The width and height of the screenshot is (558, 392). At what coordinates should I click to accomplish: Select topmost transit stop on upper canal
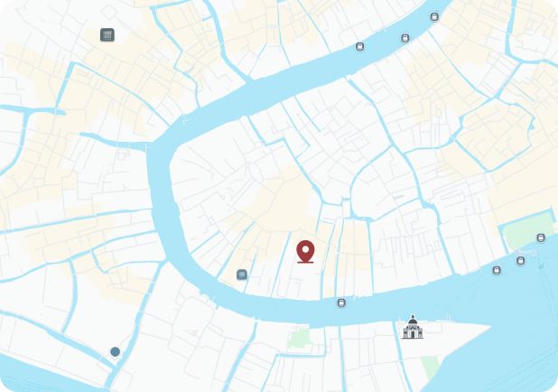click(434, 17)
